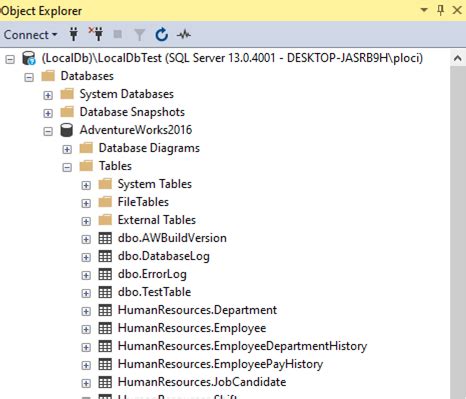The width and height of the screenshot is (466, 399).
Task: Expand the FileTables node
Action: point(86,204)
